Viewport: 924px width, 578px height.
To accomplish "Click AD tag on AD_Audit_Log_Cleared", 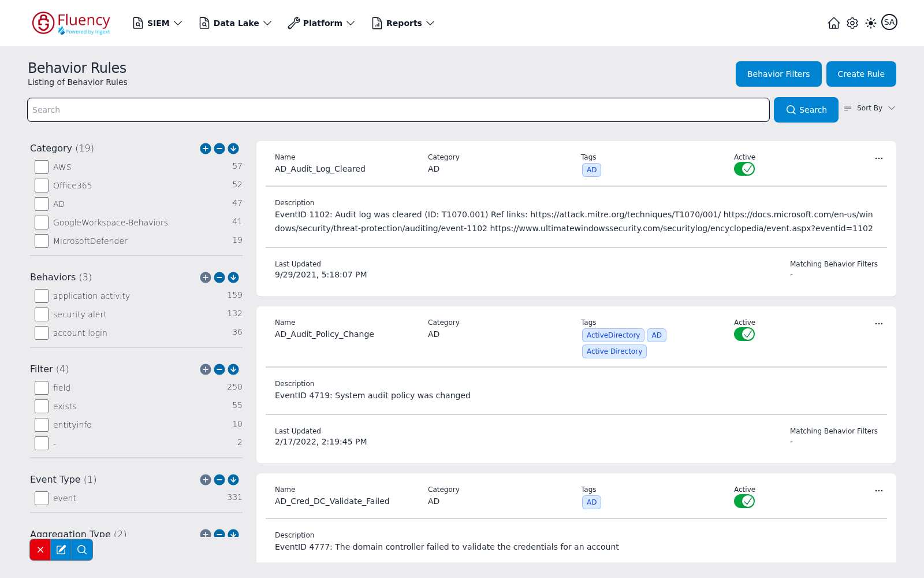I will (x=591, y=170).
